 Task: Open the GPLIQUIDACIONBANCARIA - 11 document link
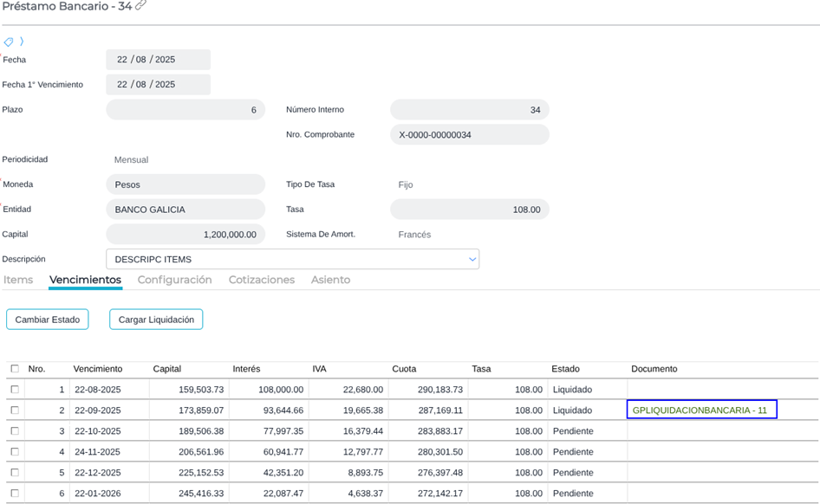tap(700, 410)
